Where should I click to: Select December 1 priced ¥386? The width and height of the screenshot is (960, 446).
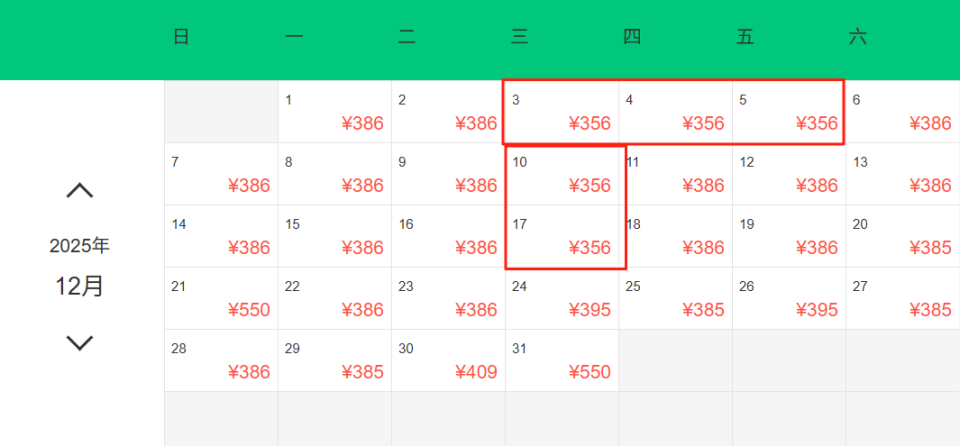(335, 112)
